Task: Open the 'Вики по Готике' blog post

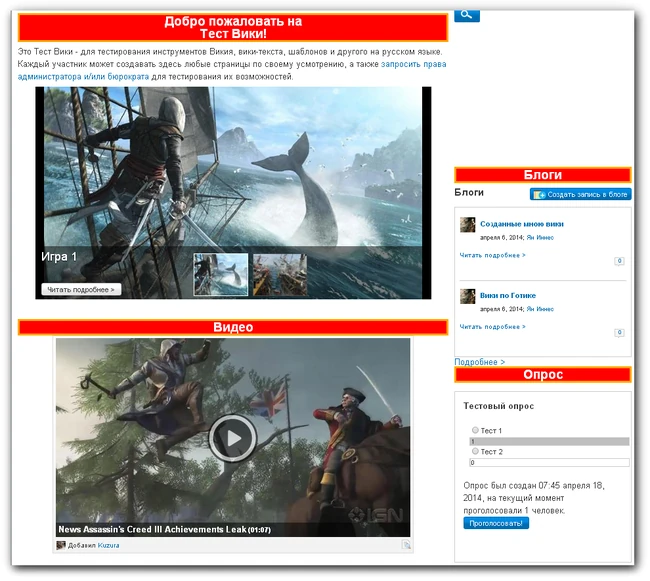Action: point(508,295)
